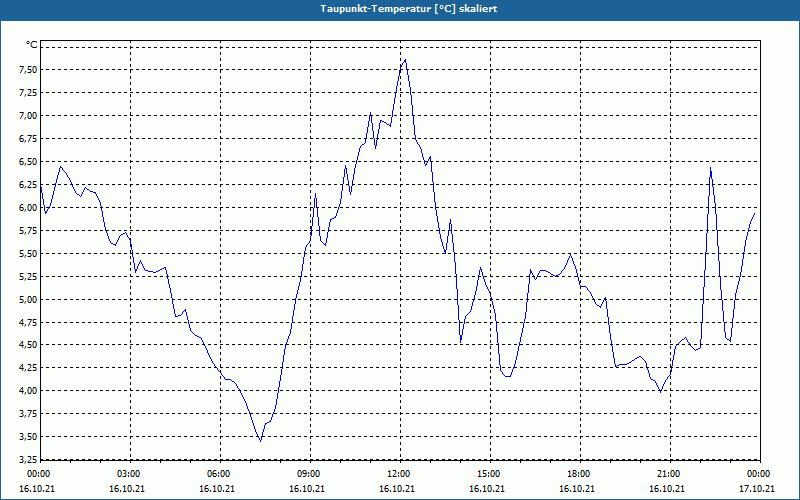The width and height of the screenshot is (800, 500).
Task: Click the 5,75 y-axis label
Action: (x=28, y=231)
